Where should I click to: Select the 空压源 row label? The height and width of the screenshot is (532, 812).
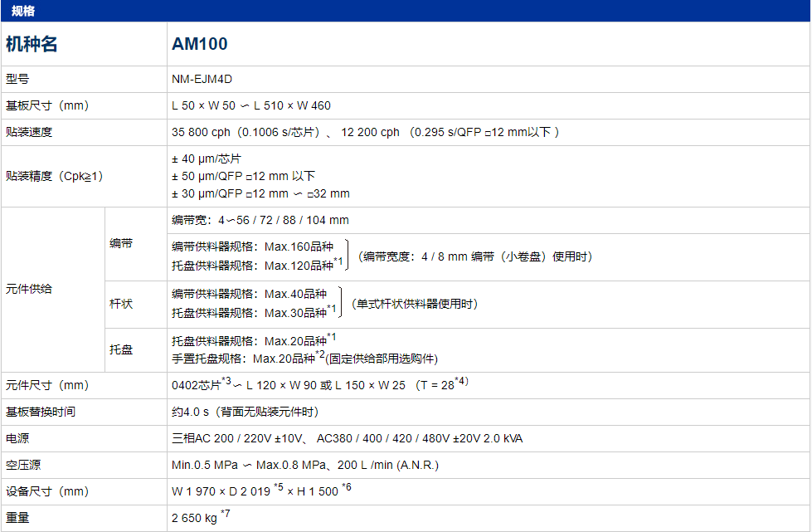click(23, 465)
